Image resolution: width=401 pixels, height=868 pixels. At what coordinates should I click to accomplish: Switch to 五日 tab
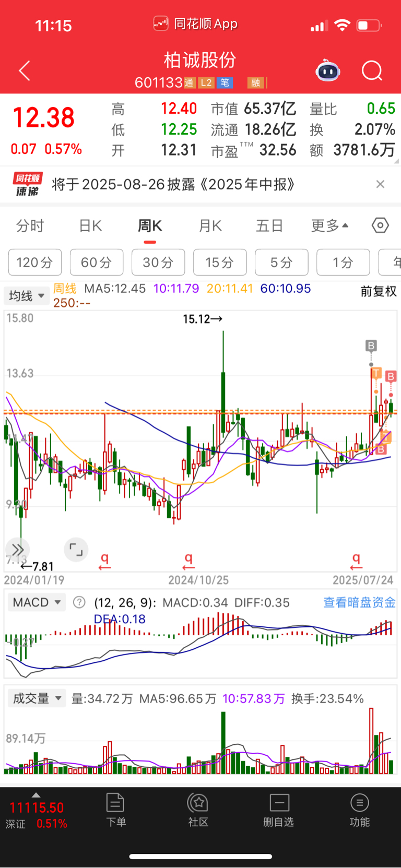(269, 225)
